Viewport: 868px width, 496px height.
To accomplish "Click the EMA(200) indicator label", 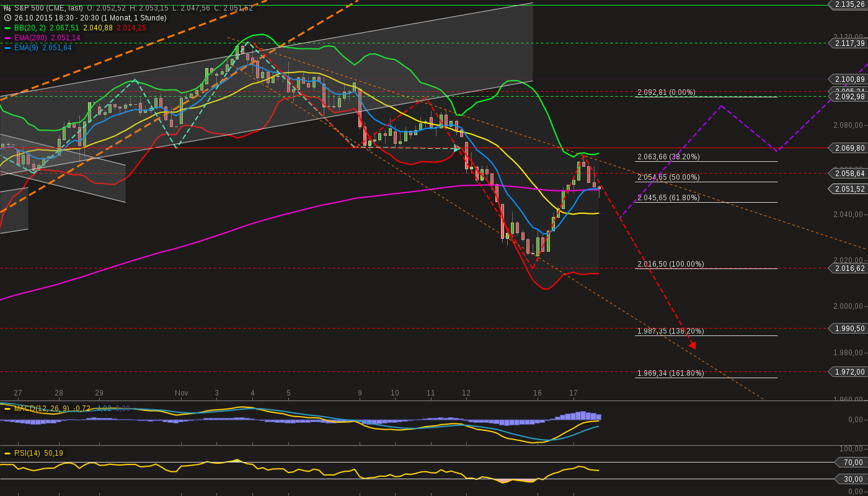I will (x=31, y=38).
